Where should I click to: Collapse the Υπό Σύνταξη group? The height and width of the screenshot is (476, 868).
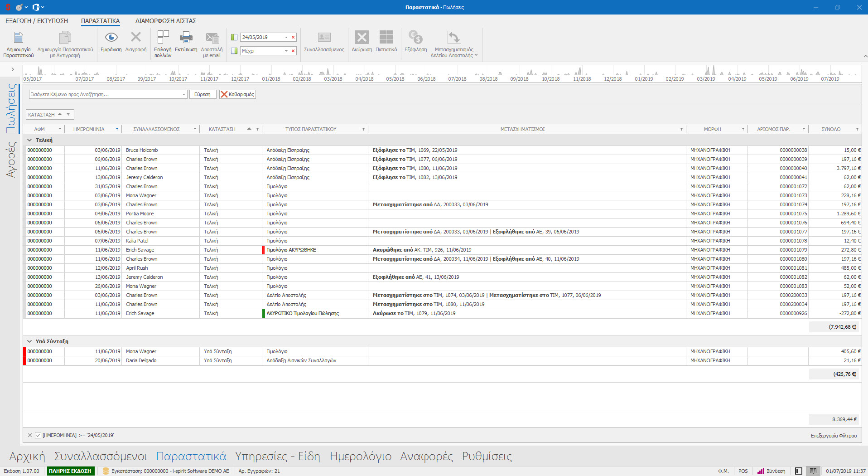29,341
